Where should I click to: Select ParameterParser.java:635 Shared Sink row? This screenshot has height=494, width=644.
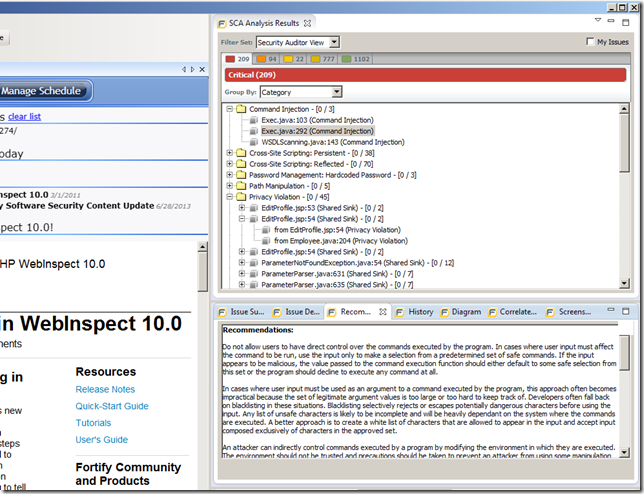click(x=337, y=285)
